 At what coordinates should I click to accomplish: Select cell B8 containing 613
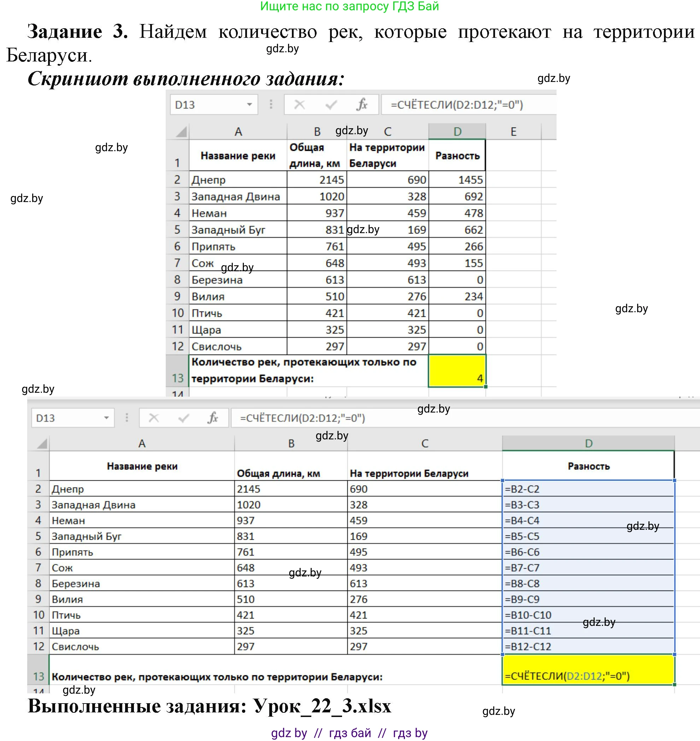[x=318, y=280]
